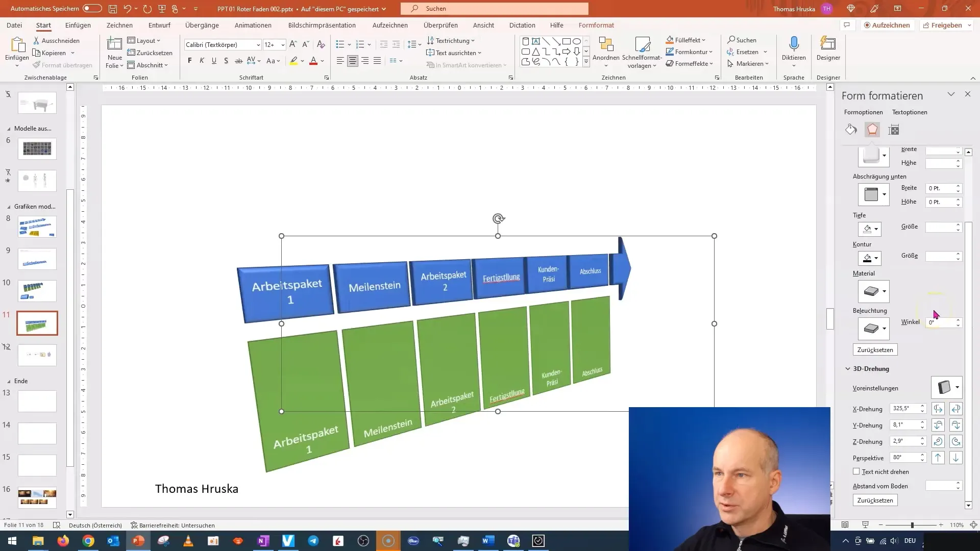Select slide 8 thumbnail

click(x=37, y=227)
